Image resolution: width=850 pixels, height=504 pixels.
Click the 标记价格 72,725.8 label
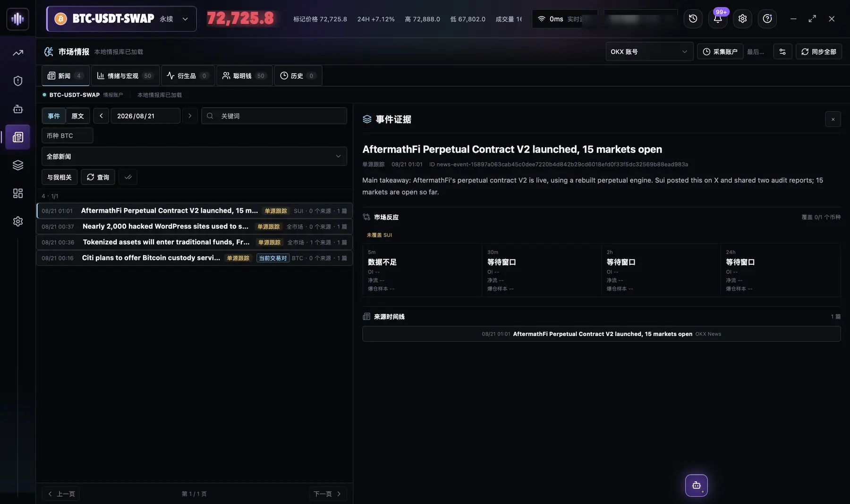coord(320,19)
